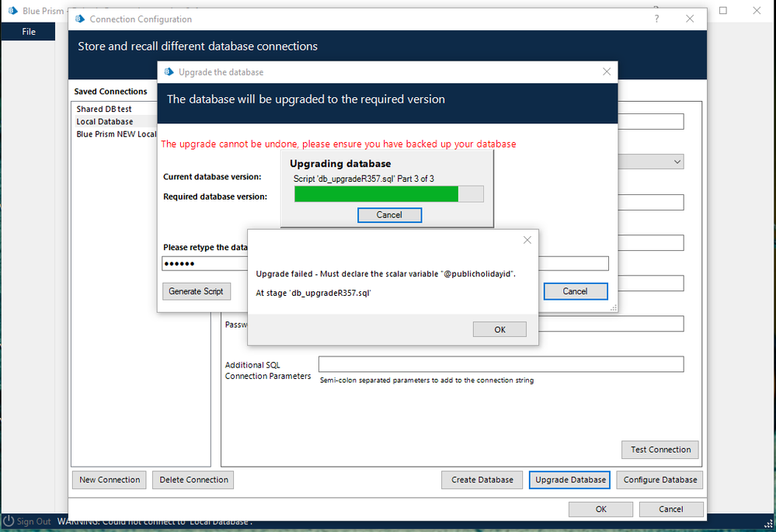Viewport: 776px width, 532px height.
Task: Click the status bar warning text
Action: [x=155, y=522]
